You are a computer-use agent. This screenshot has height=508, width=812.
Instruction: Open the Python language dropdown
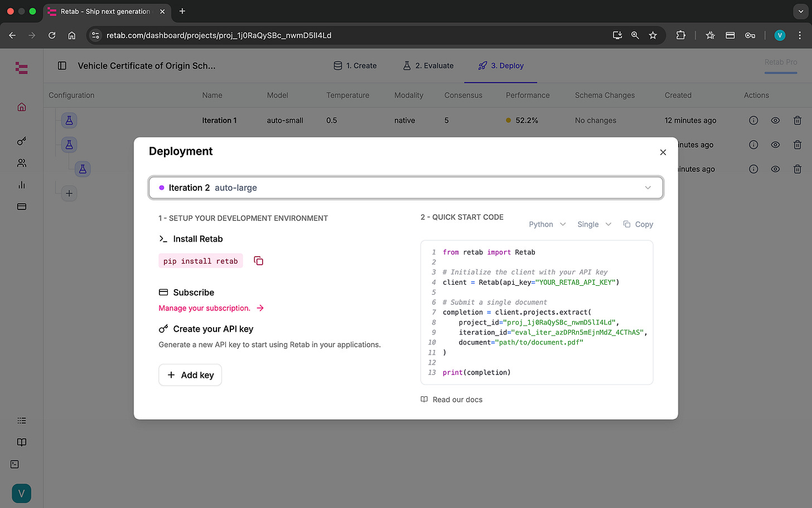pos(547,224)
